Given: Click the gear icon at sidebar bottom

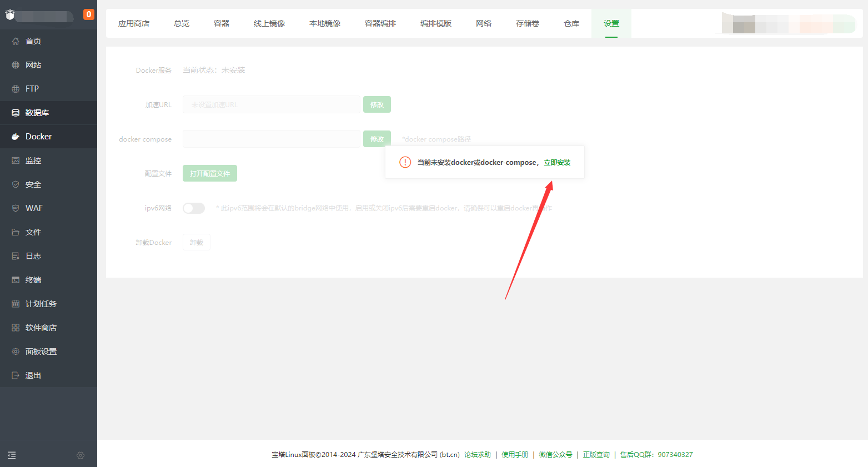Looking at the screenshot, I should (81, 455).
